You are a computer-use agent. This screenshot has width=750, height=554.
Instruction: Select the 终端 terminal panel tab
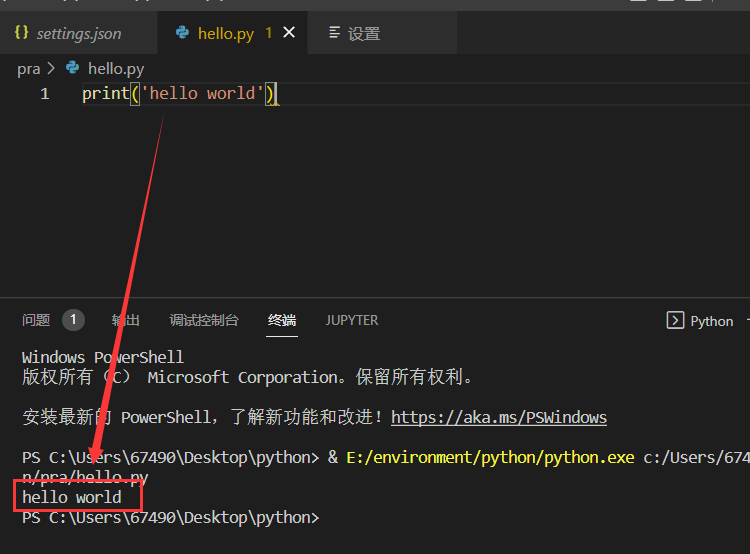pyautogui.click(x=282, y=320)
